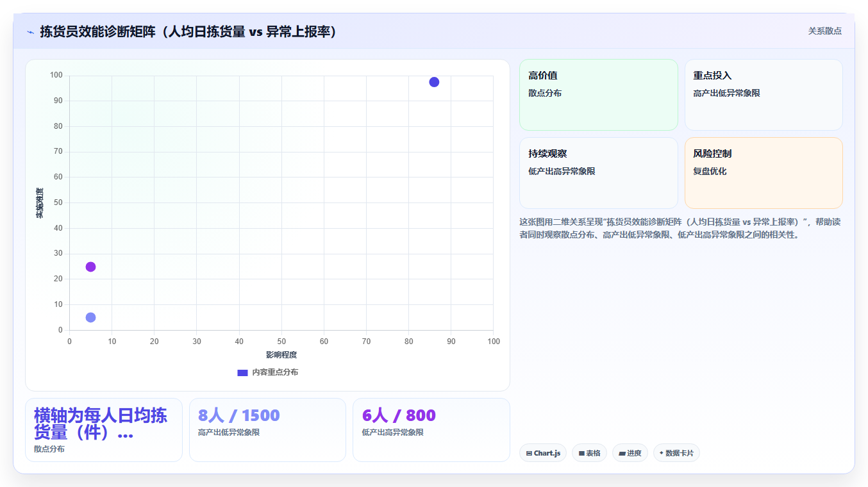Click the 实施难度 y-axis title
Screen dimensions: 868x487
point(39,202)
